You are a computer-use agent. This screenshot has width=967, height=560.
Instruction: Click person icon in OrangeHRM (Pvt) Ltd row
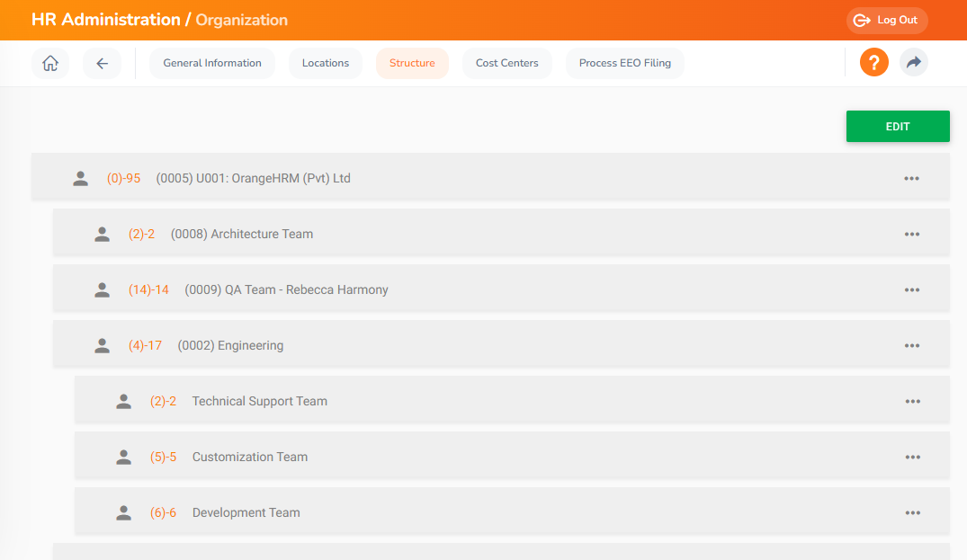(x=80, y=179)
